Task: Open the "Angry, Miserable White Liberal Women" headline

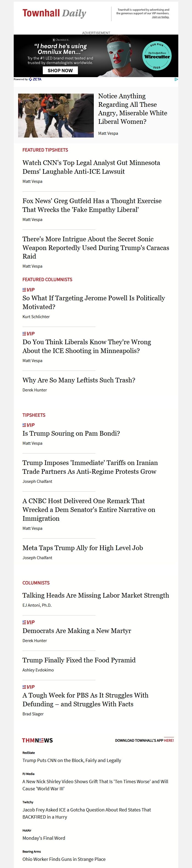Action: pos(132,109)
